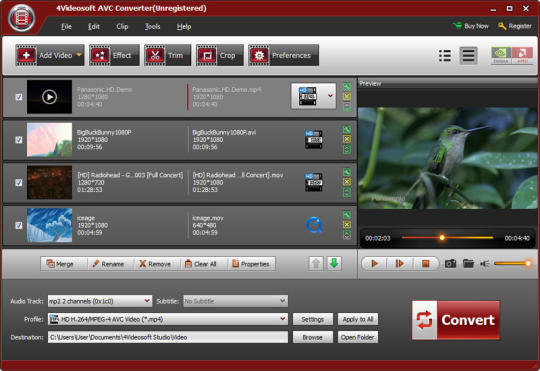
Task: Take a snapshot with camera icon
Action: click(x=450, y=264)
